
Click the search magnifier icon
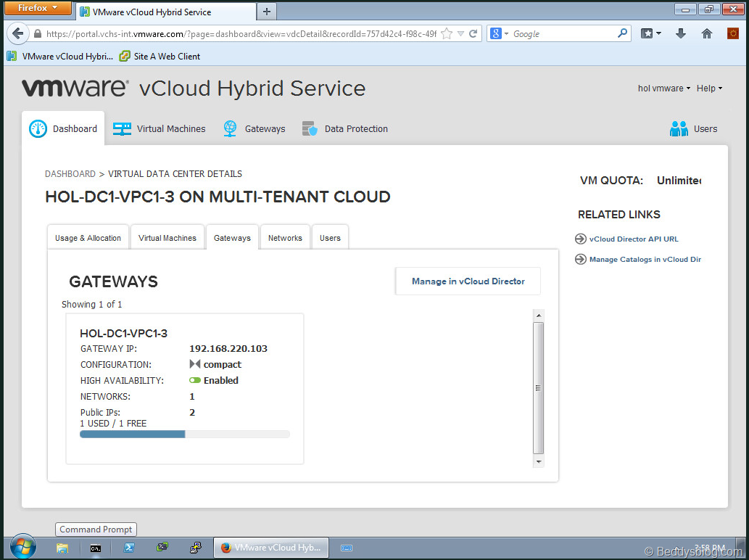pos(622,33)
